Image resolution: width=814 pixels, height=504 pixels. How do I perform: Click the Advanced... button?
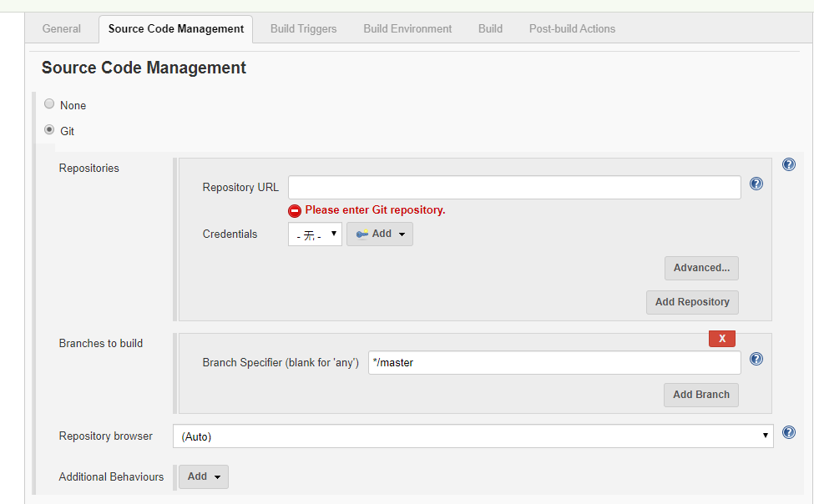[701, 268]
